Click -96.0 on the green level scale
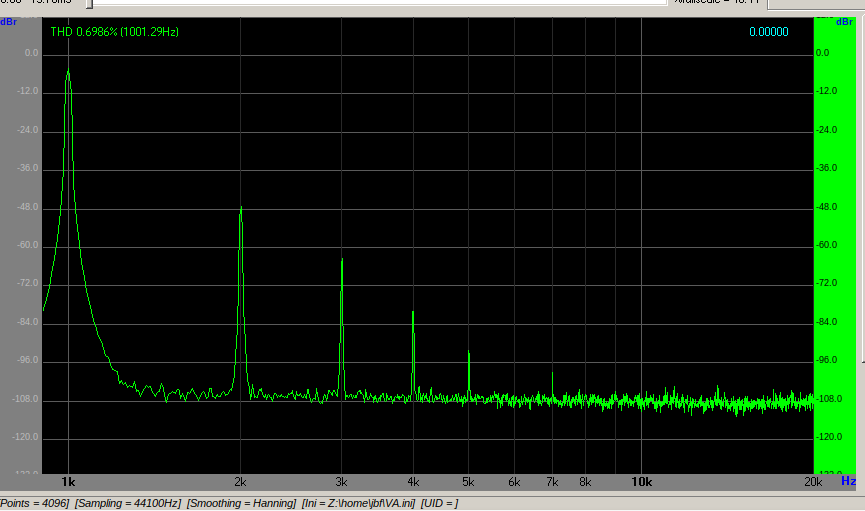This screenshot has height=511, width=865. click(x=826, y=360)
